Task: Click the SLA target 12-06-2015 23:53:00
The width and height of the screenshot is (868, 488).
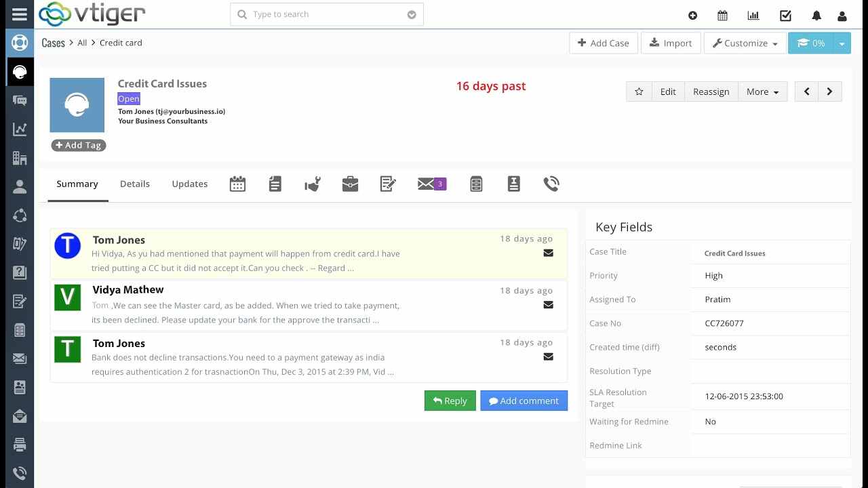Action: (744, 396)
